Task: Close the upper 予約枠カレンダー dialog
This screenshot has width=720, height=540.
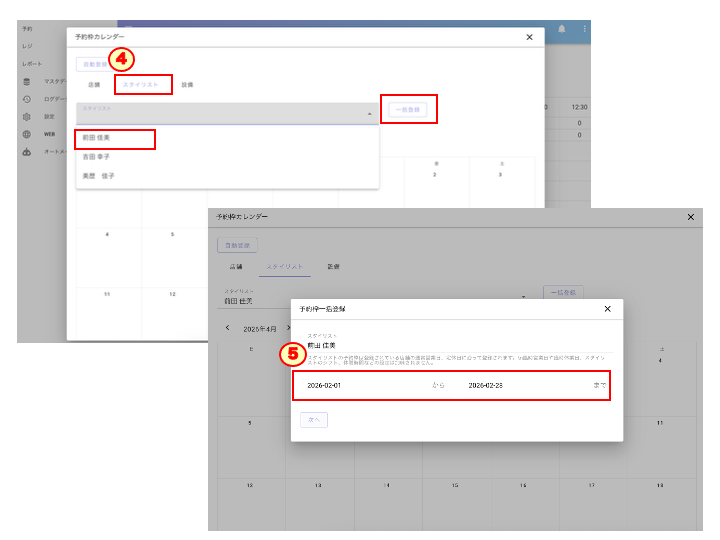Action: [530, 36]
